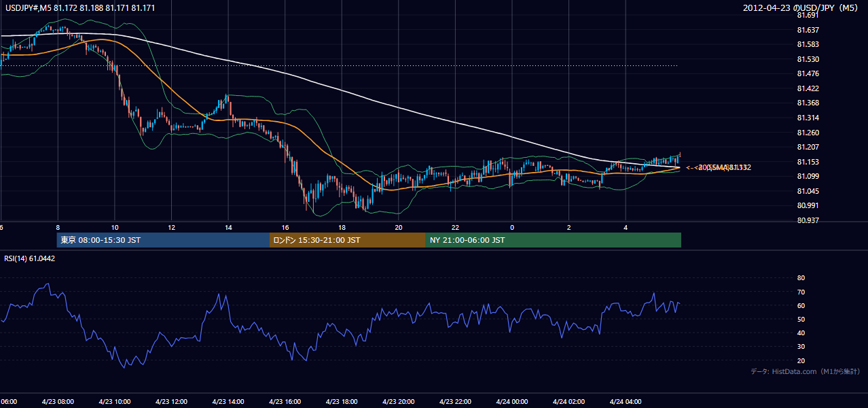This screenshot has width=868, height=408.
Task: Click price axis value 81.368
Action: (808, 103)
